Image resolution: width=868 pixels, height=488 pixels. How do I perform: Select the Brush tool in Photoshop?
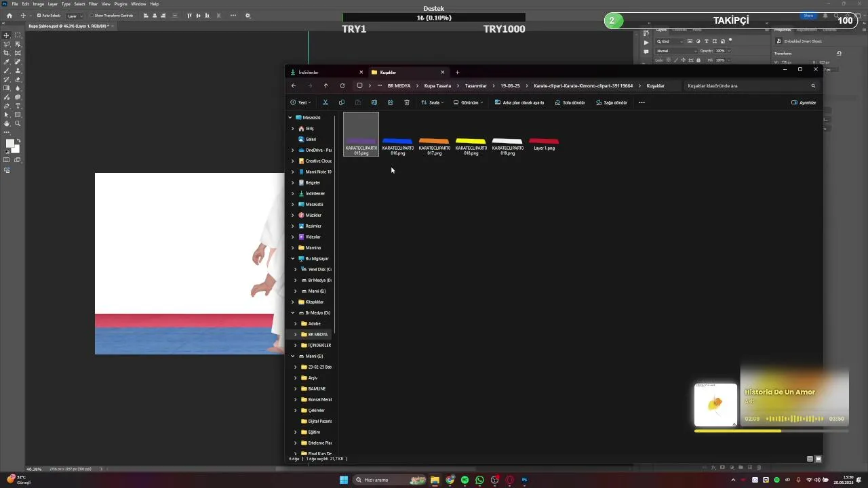[x=7, y=70]
